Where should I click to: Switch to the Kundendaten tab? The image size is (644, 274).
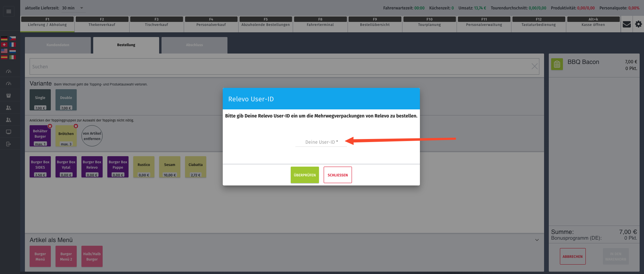tap(58, 45)
